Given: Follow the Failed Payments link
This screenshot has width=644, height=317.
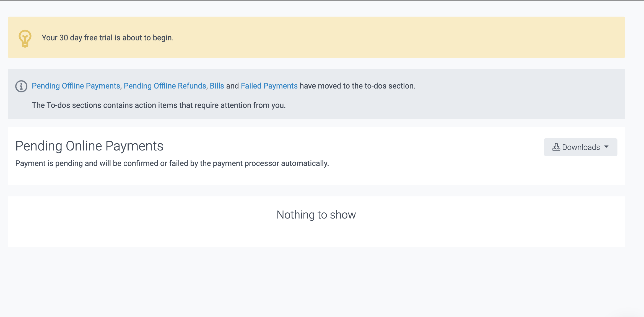Looking at the screenshot, I should (x=269, y=86).
